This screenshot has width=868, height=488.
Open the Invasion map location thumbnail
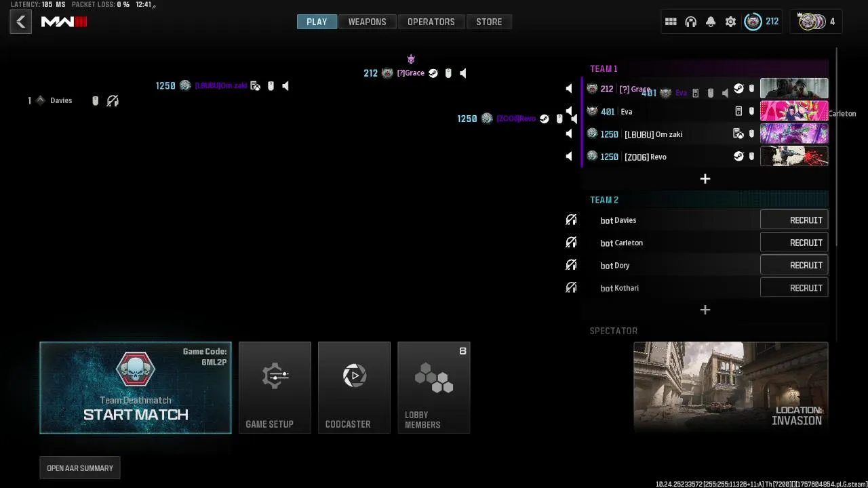click(x=730, y=386)
